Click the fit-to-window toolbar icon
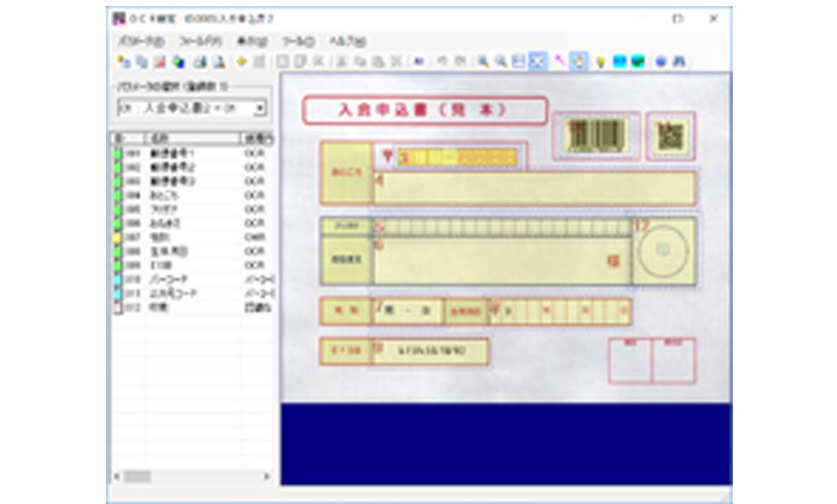This screenshot has width=837, height=504. point(538,61)
